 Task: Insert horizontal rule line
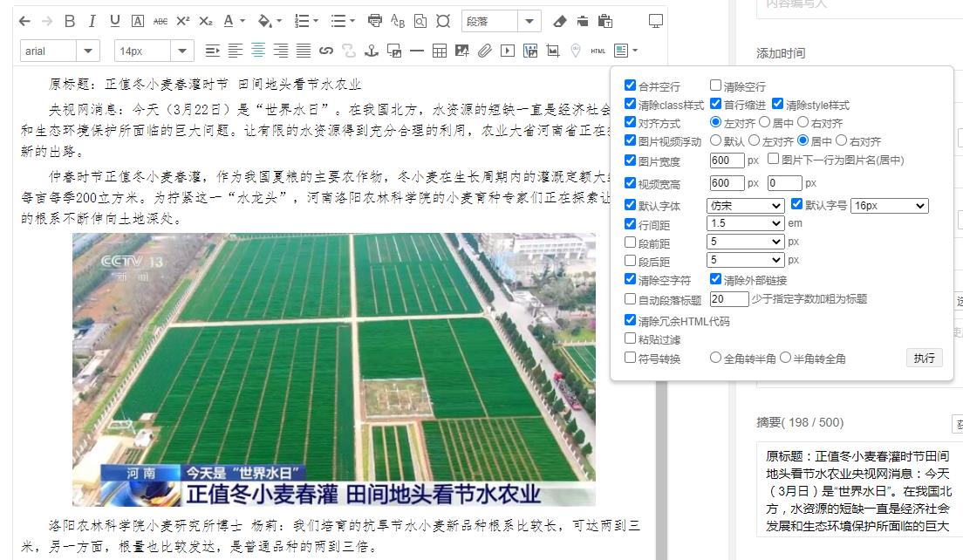coord(417,51)
